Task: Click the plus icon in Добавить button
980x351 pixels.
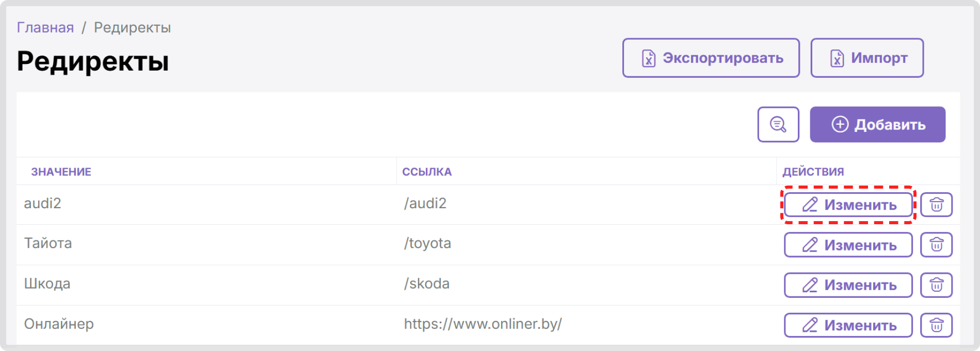Action: [840, 124]
